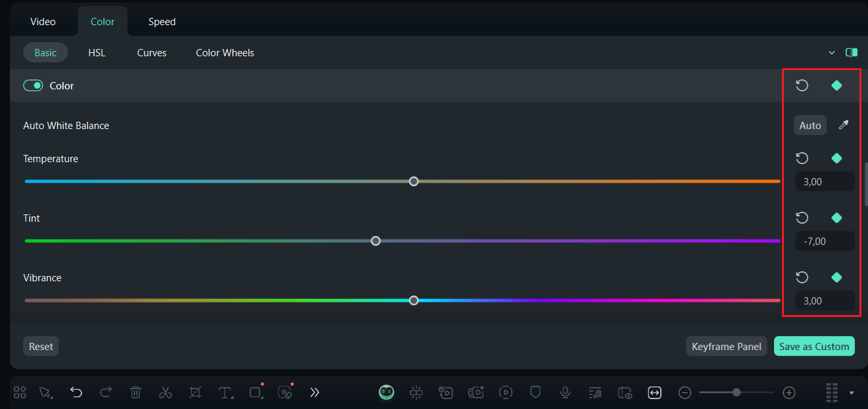Screen dimensions: 868x409
Task: Add a keyframe for Vibrance
Action: [x=836, y=277]
